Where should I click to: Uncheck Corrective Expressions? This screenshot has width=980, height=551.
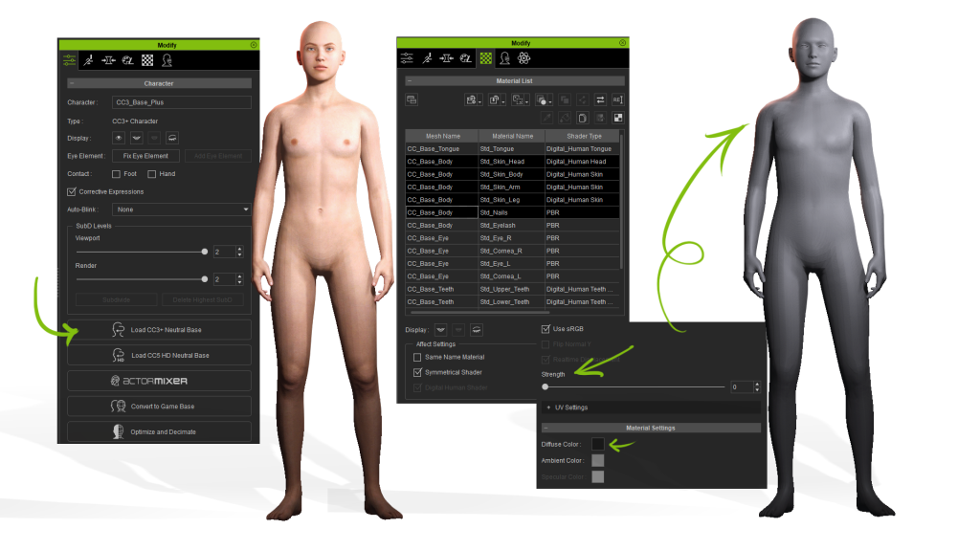pyautogui.click(x=72, y=191)
